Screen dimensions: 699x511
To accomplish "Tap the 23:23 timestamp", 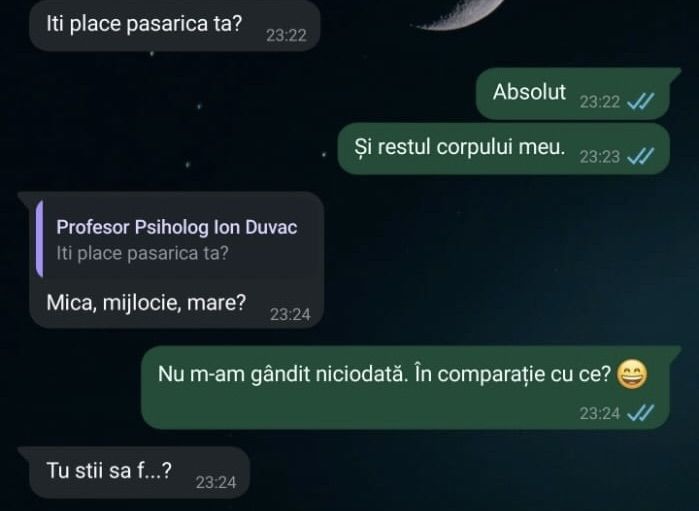I will click(600, 157).
